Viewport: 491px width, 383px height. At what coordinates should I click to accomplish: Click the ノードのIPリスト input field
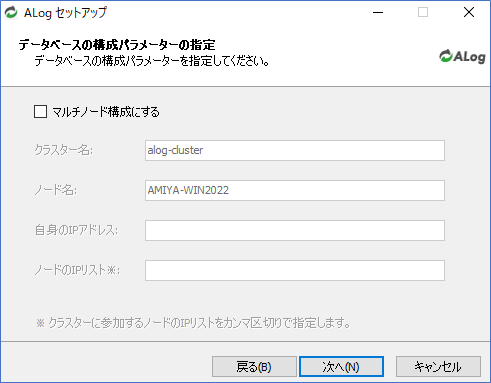tap(295, 270)
